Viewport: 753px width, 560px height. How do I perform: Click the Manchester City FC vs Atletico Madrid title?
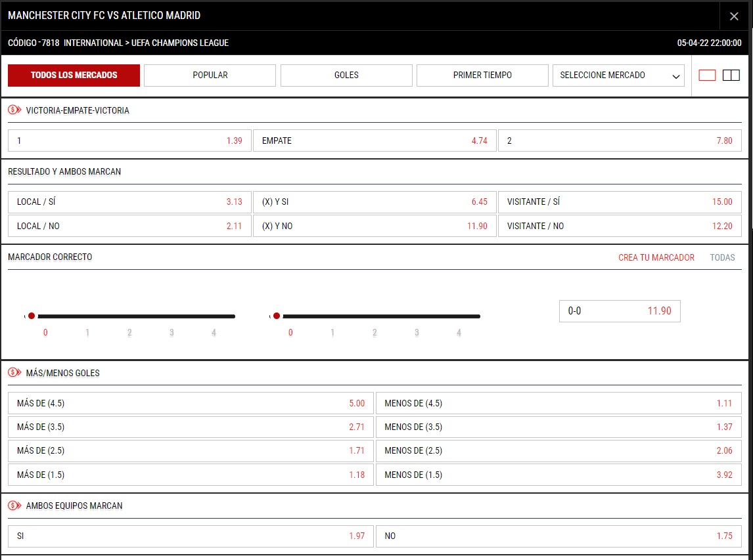pyautogui.click(x=104, y=15)
